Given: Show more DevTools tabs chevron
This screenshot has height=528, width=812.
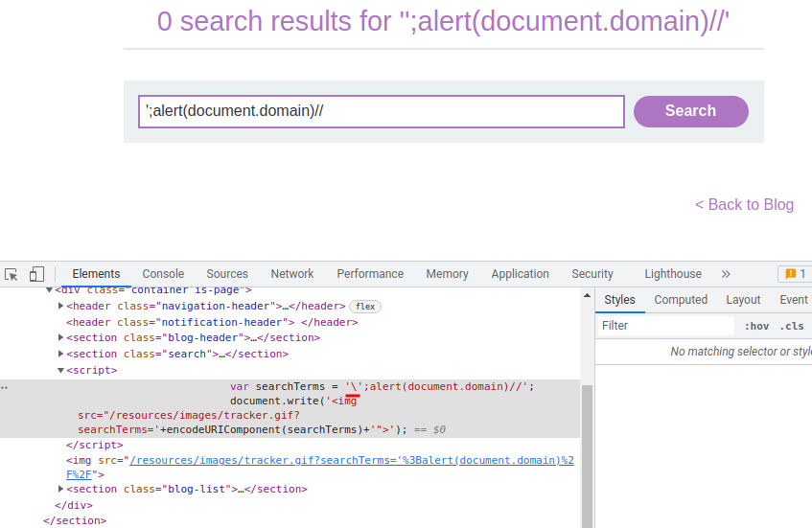Looking at the screenshot, I should point(726,274).
